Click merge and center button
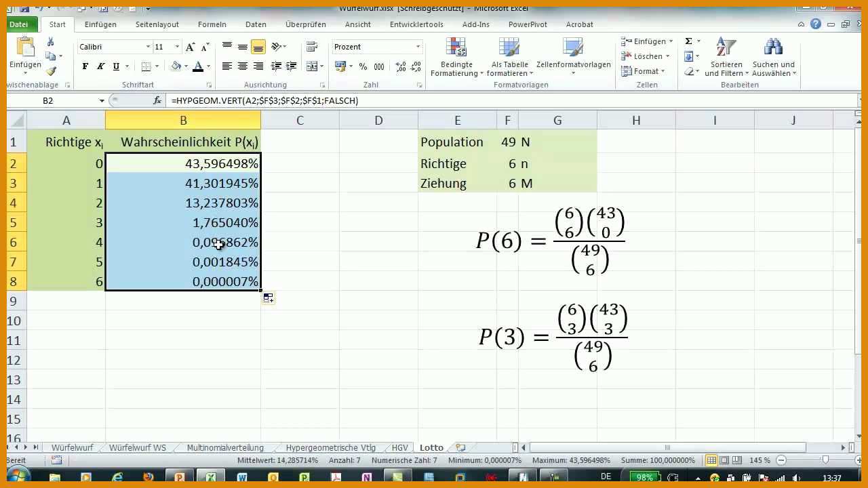This screenshot has width=868, height=488. pyautogui.click(x=312, y=66)
